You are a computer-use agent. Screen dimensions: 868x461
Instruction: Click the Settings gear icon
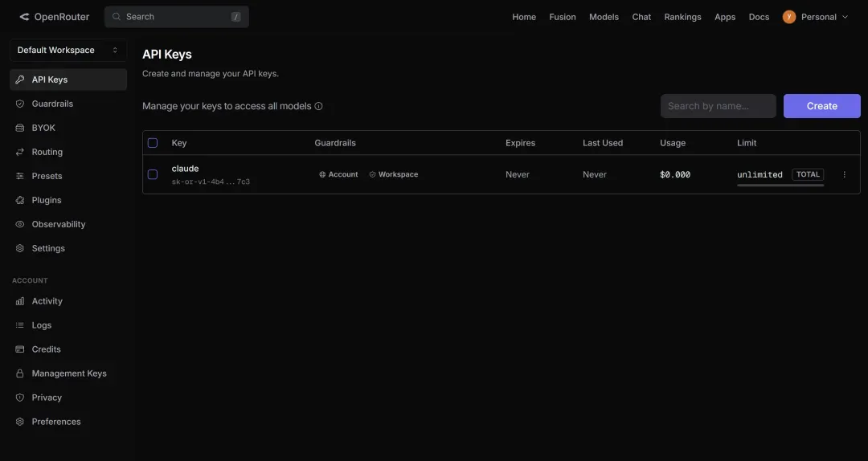[20, 248]
